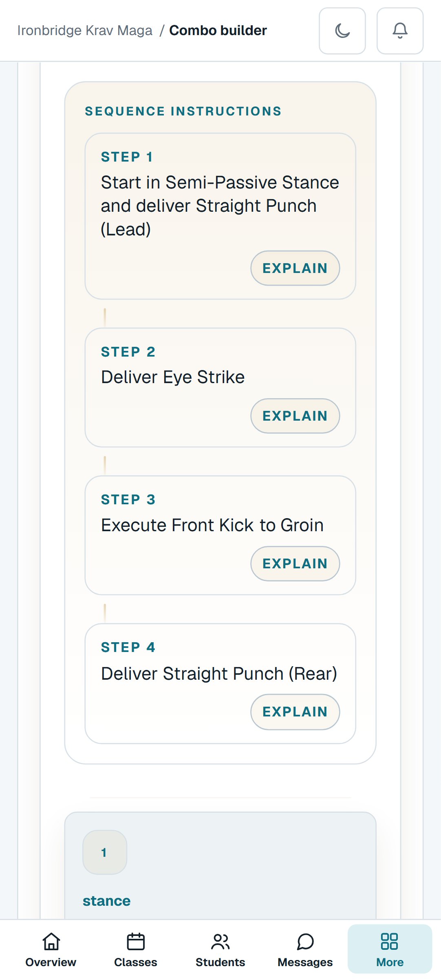Open the More grid icon
The width and height of the screenshot is (441, 980).
click(x=390, y=941)
